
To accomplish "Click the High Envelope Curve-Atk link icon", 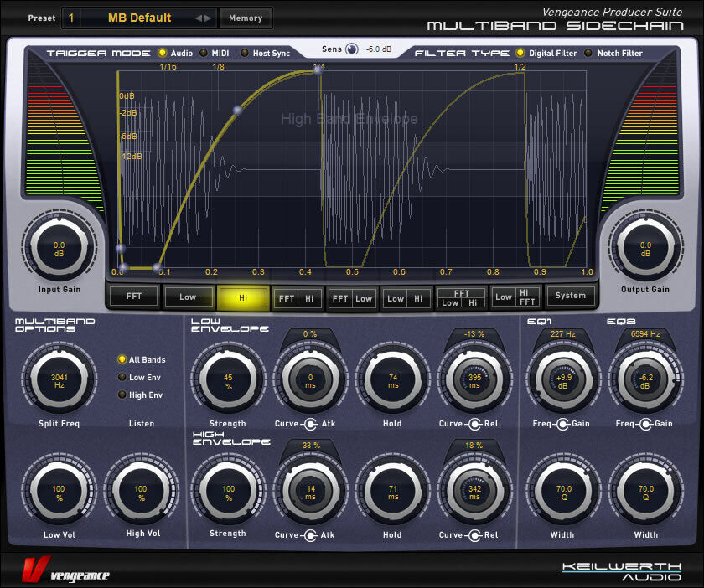I will pos(310,535).
